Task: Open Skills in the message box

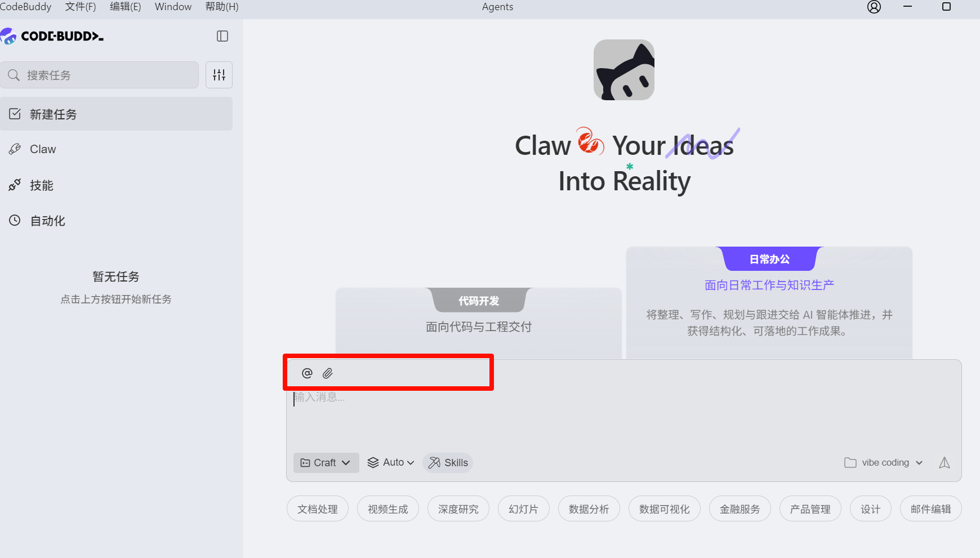Action: [x=448, y=463]
